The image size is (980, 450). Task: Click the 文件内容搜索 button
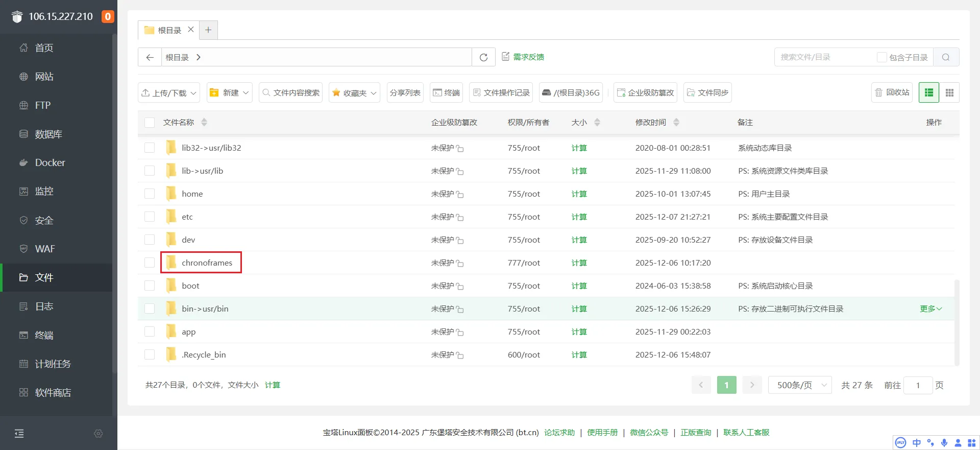coord(291,92)
